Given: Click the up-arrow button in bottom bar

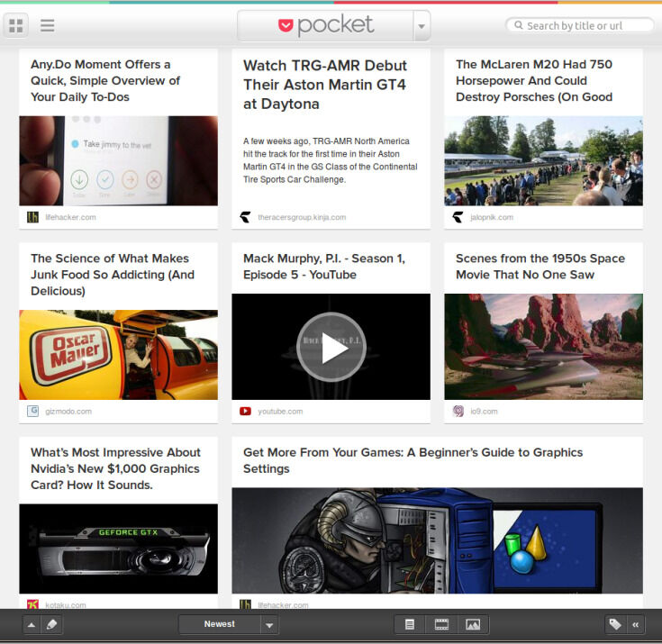Looking at the screenshot, I should (x=32, y=624).
